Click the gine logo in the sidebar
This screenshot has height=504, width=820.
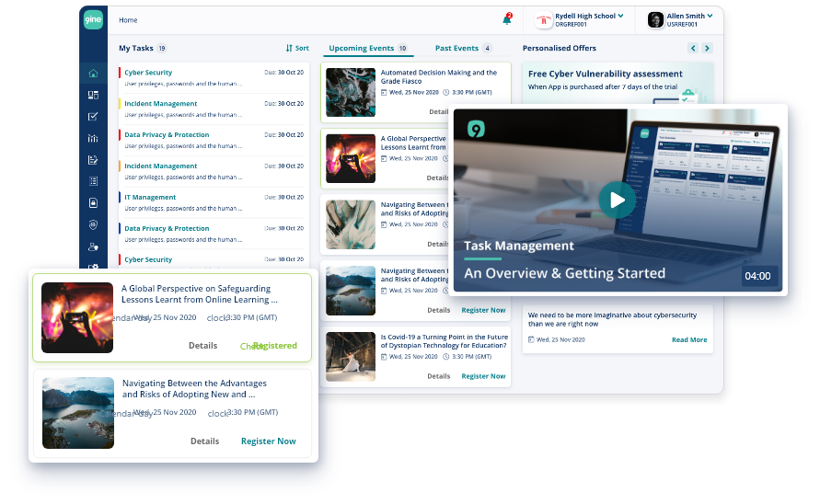93,19
